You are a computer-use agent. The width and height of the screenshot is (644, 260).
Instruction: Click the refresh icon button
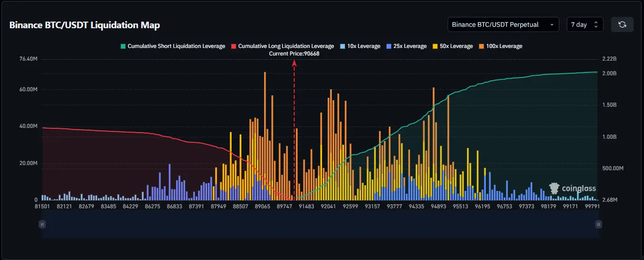(622, 24)
